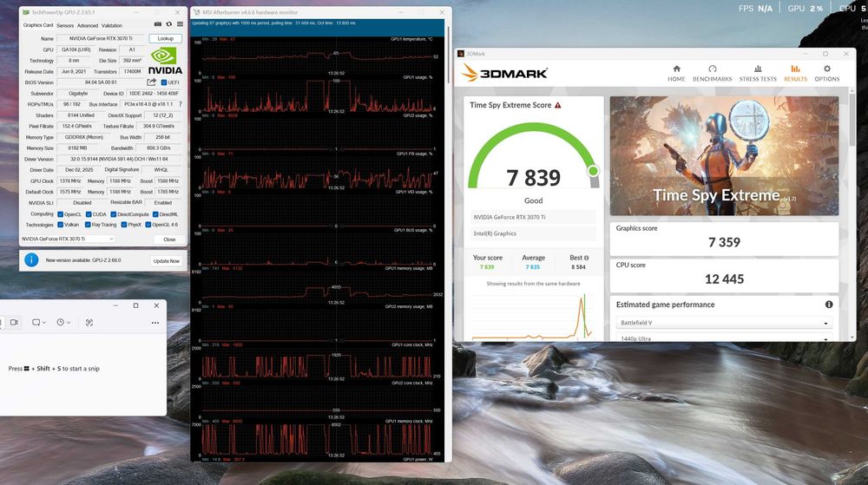Image resolution: width=868 pixels, height=485 pixels.
Task: Click the blue info icon in update bar
Action: pos(31,259)
